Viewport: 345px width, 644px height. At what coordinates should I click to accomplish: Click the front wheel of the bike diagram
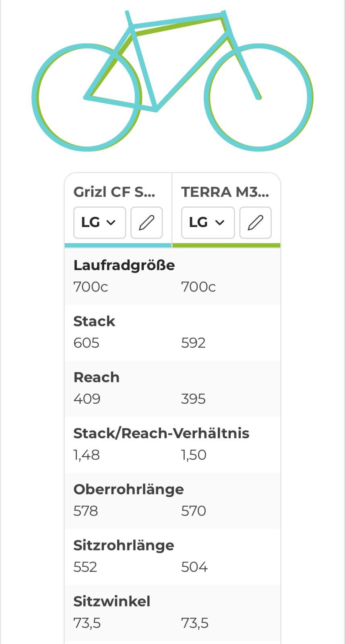258,97
